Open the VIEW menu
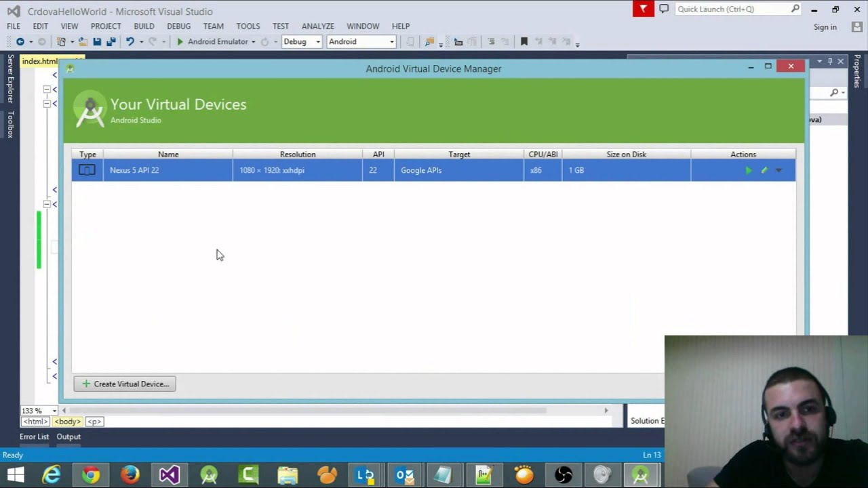 (x=69, y=26)
